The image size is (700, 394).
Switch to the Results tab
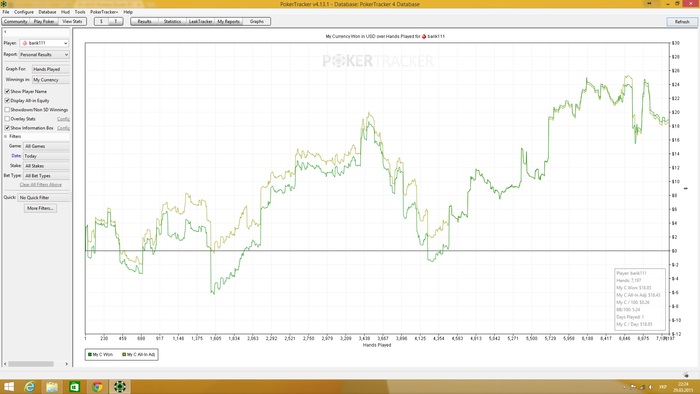click(144, 21)
